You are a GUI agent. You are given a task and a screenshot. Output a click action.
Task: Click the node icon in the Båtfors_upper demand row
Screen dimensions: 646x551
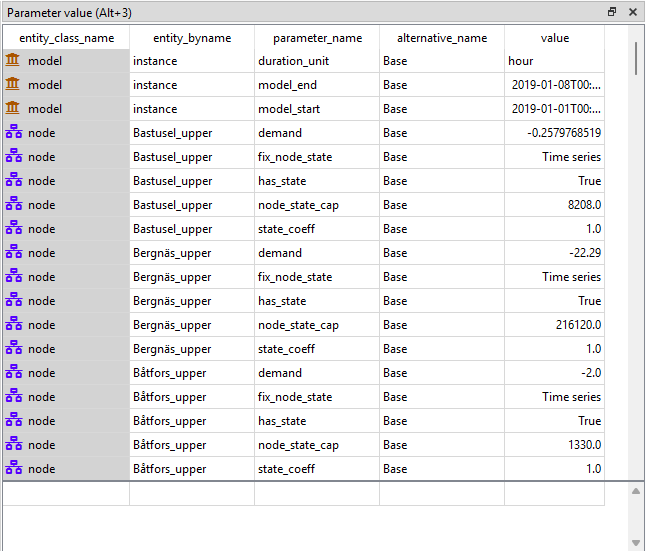[x=14, y=372]
